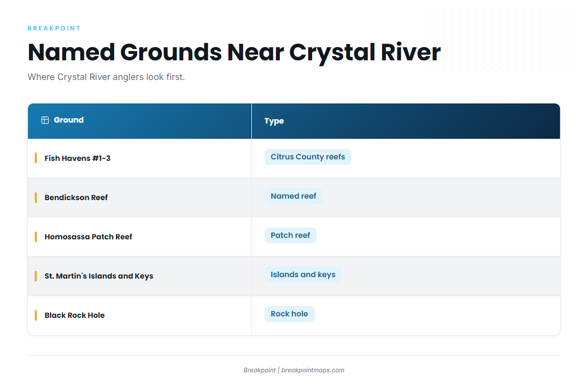Click the Bendickson Reef ground name

tap(76, 197)
